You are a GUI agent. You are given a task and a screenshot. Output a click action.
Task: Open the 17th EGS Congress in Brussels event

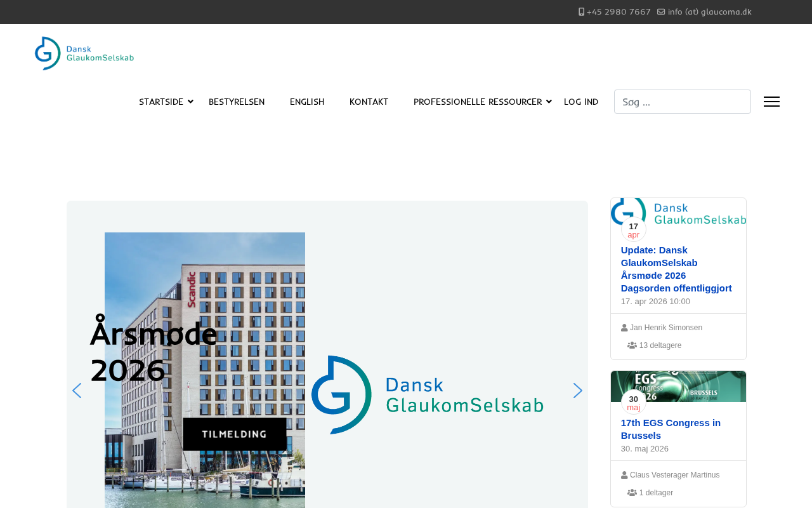671,429
